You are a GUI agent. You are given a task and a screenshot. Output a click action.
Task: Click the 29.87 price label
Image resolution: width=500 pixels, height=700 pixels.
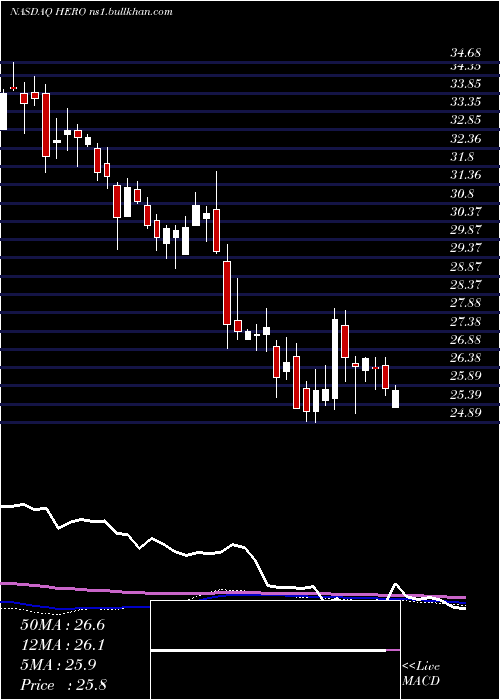point(465,230)
